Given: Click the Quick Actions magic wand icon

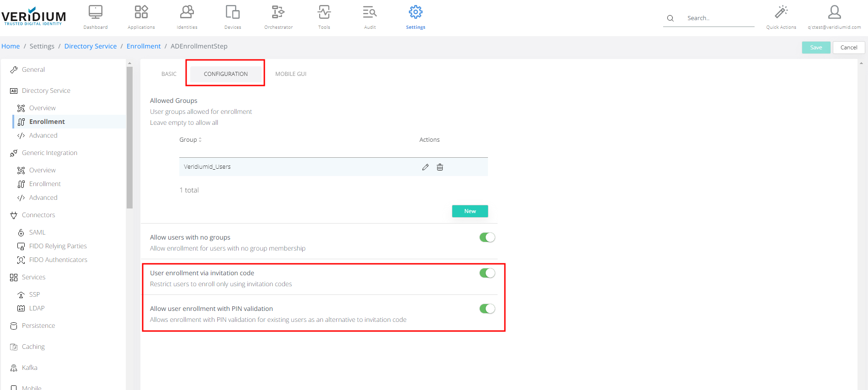Looking at the screenshot, I should (781, 12).
